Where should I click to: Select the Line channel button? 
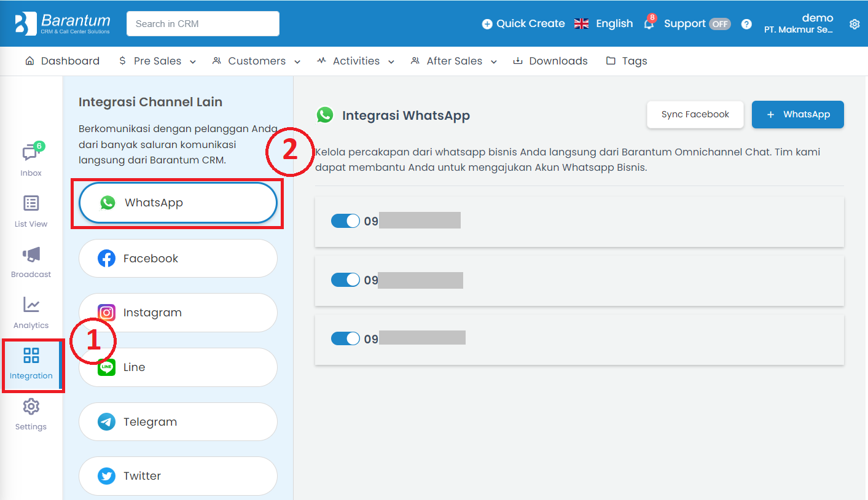point(178,367)
